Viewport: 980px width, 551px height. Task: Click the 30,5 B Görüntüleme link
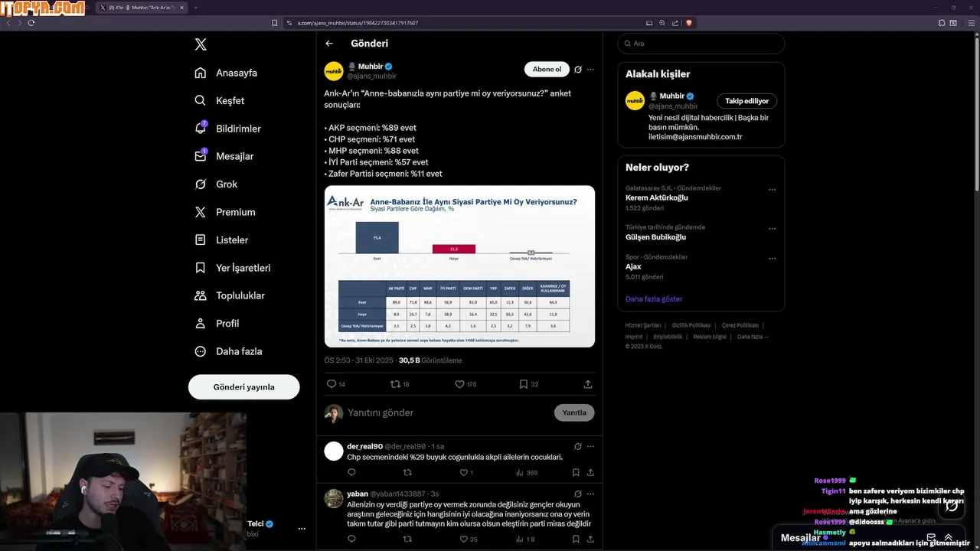(430, 360)
